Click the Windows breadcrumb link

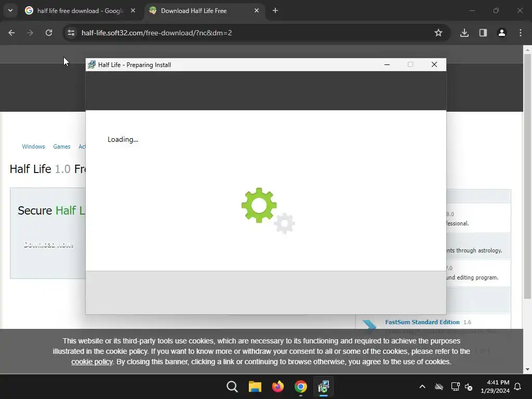pyautogui.click(x=33, y=147)
